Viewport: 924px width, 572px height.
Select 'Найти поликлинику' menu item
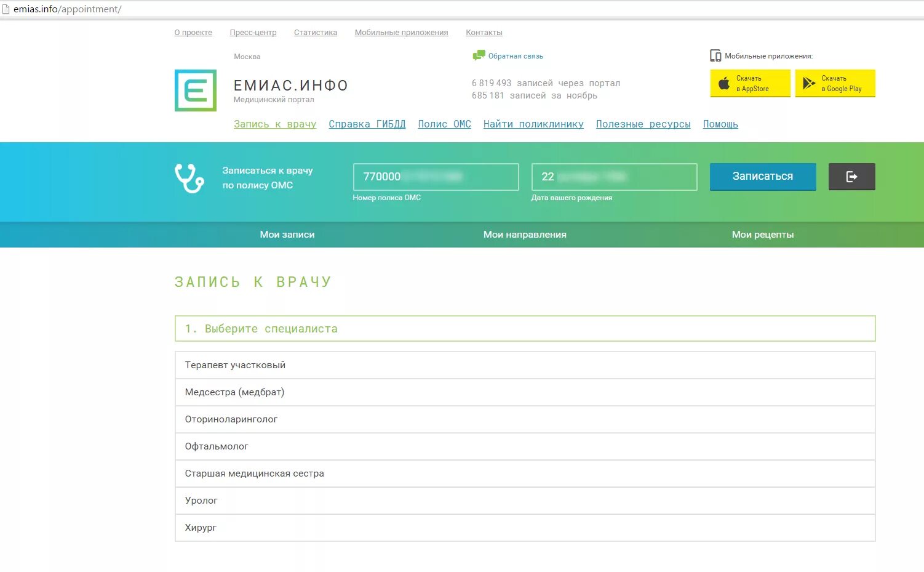[533, 124]
